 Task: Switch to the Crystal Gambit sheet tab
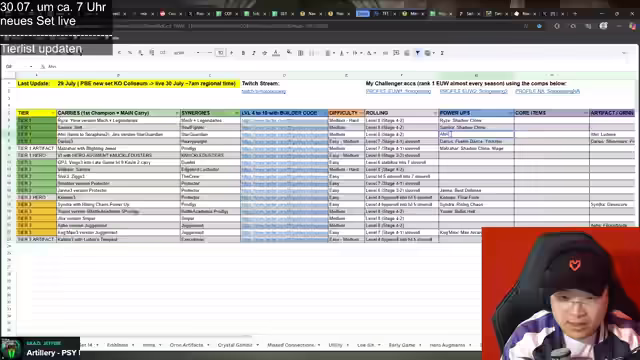pos(235,345)
